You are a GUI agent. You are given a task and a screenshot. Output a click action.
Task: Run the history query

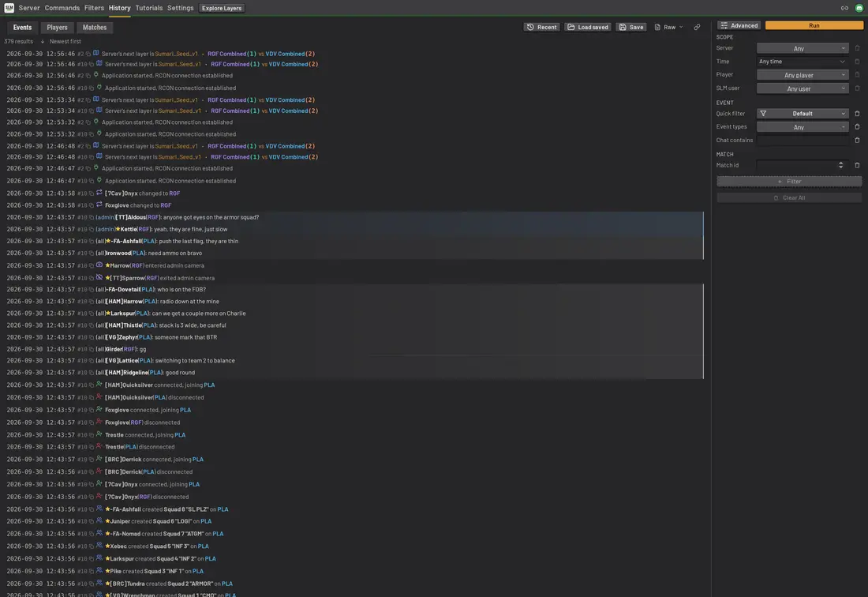pos(814,25)
